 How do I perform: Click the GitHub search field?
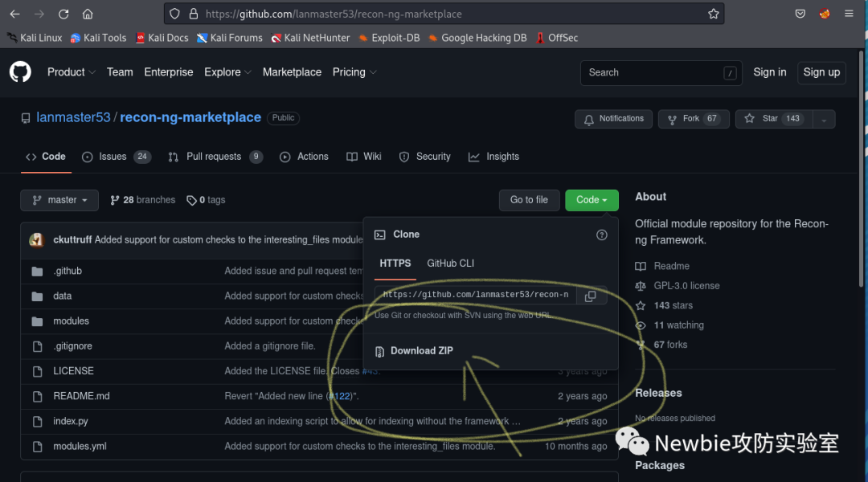point(661,72)
